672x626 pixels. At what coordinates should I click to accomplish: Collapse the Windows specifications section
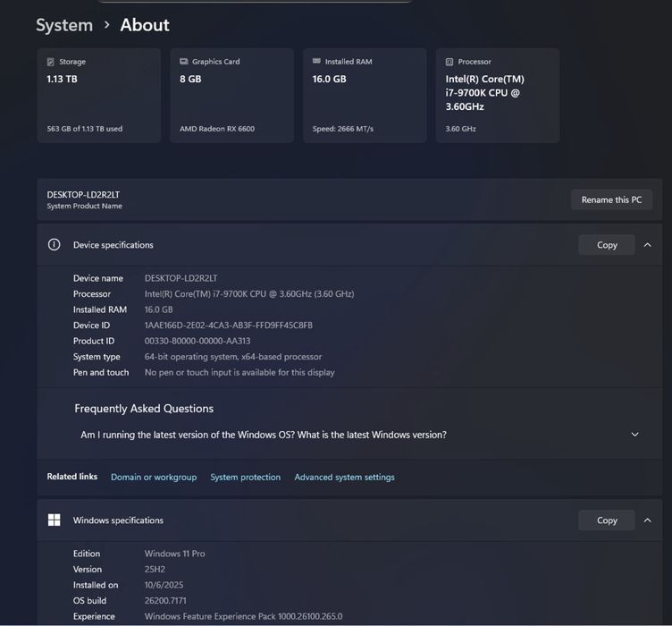[648, 520]
